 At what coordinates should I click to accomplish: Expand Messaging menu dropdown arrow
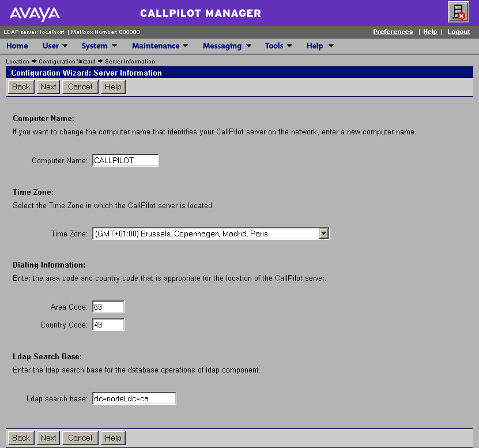tap(248, 46)
